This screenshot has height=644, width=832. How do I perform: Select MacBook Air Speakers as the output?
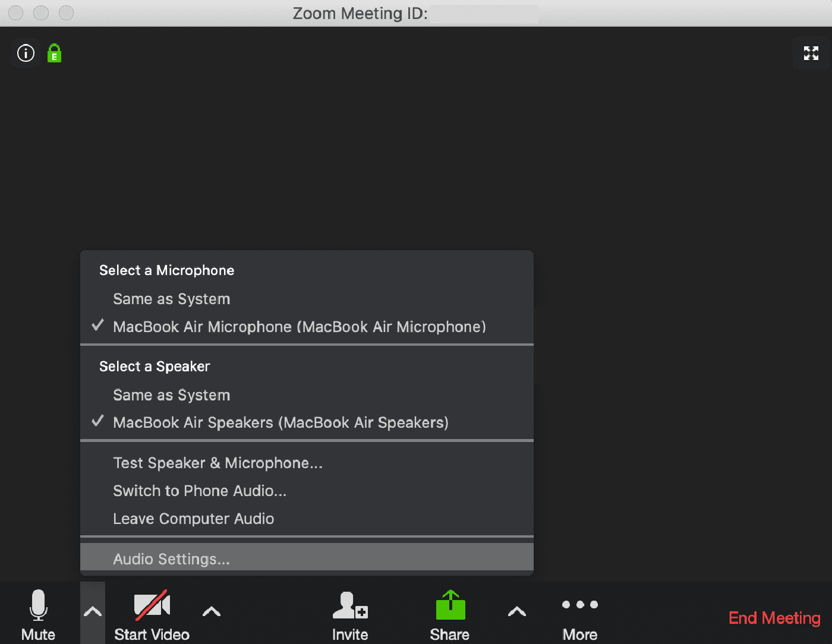click(281, 422)
